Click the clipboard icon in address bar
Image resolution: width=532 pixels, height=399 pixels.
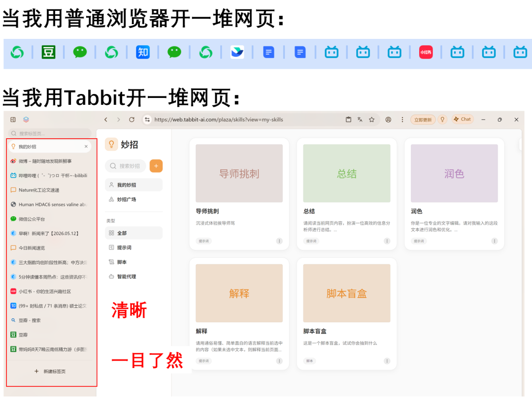[x=348, y=120]
